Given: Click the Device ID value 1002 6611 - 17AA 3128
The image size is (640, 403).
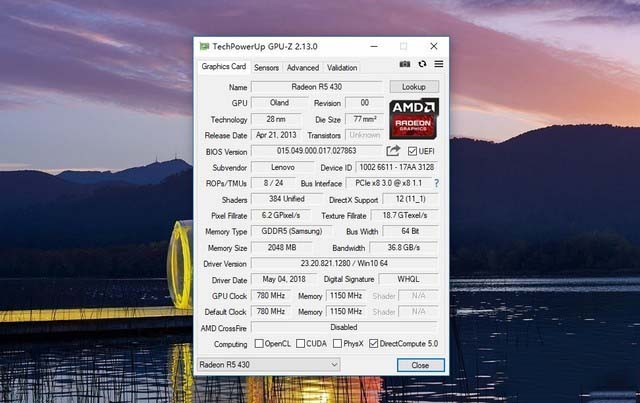Looking at the screenshot, I should pos(397,167).
